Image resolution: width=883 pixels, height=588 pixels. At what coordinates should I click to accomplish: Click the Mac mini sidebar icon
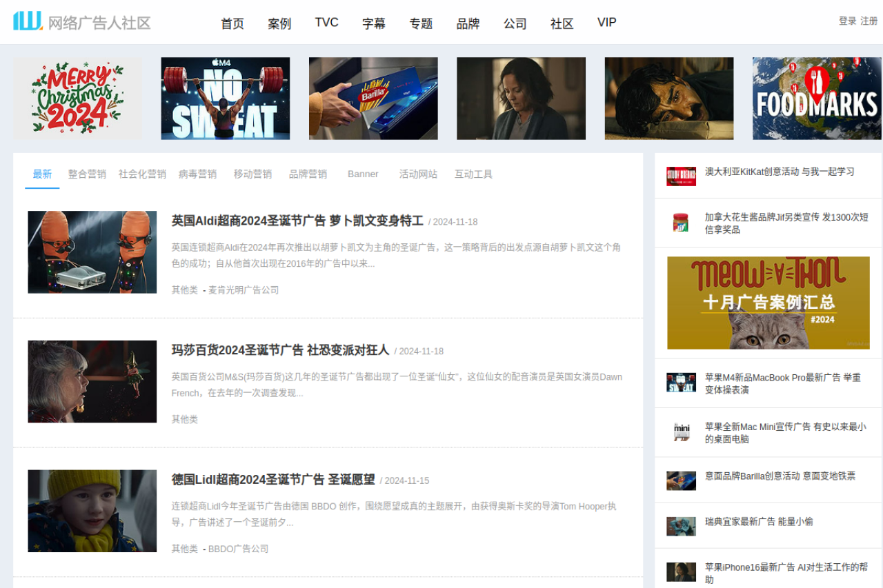[681, 432]
